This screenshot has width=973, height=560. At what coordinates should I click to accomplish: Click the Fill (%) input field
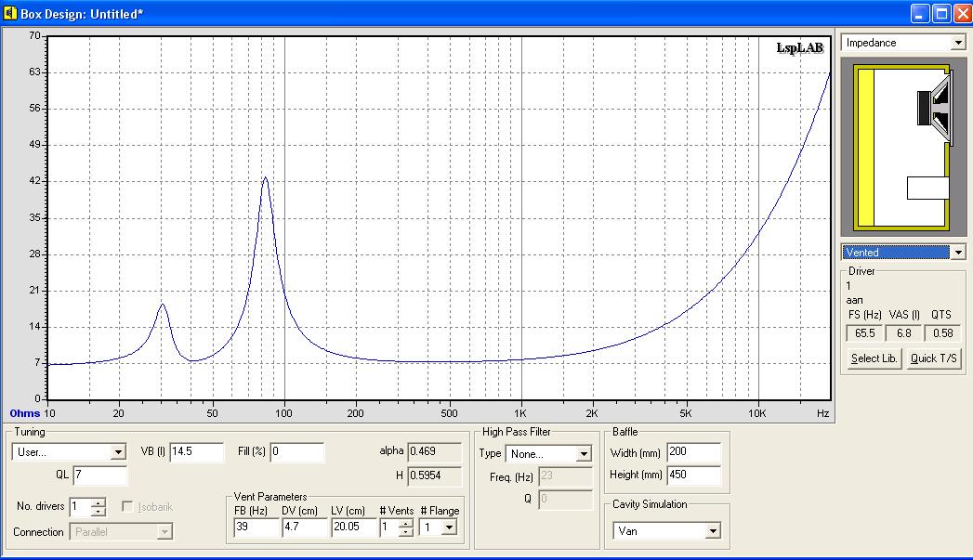(297, 451)
